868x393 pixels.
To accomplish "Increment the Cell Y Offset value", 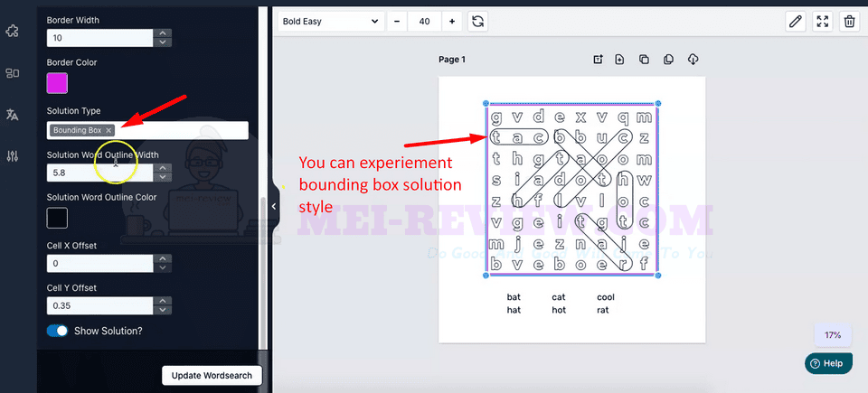I will (162, 301).
